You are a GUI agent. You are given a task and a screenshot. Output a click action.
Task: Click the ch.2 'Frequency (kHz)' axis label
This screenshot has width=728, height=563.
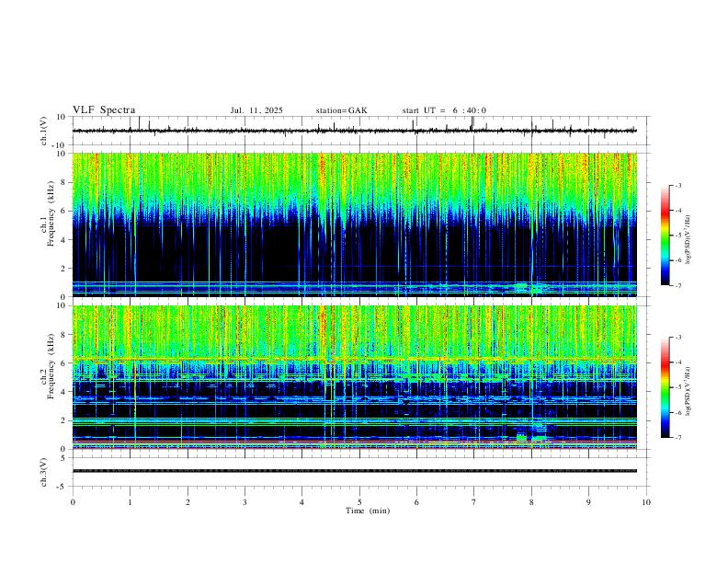[51, 366]
